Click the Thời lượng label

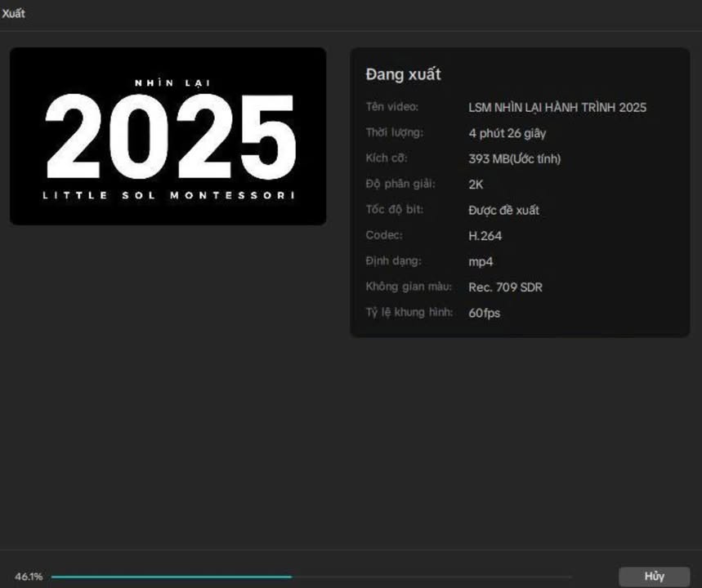tap(395, 132)
